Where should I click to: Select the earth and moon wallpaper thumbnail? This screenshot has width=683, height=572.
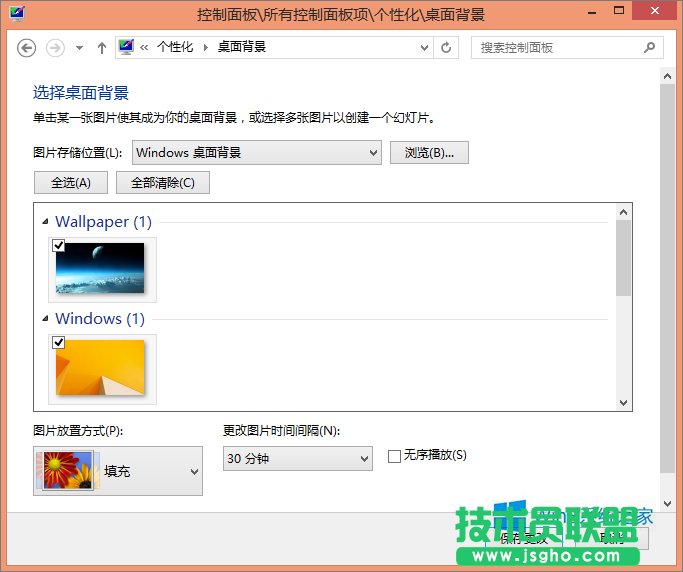tap(100, 268)
